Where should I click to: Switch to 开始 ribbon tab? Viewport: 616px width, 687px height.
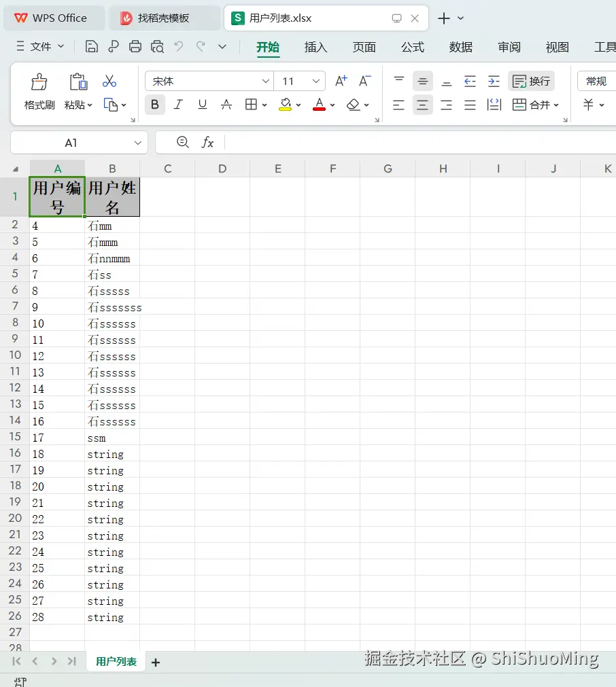pos(268,47)
